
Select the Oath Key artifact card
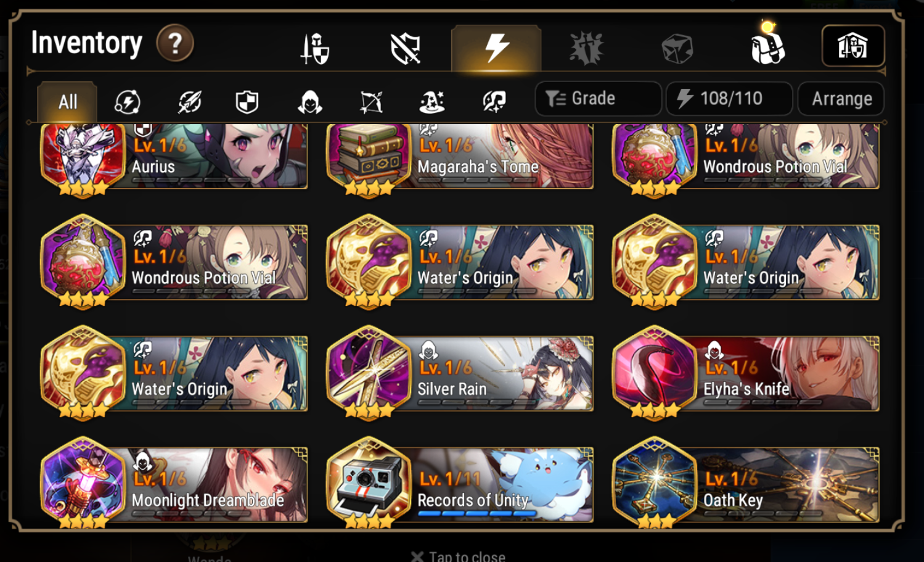click(746, 484)
